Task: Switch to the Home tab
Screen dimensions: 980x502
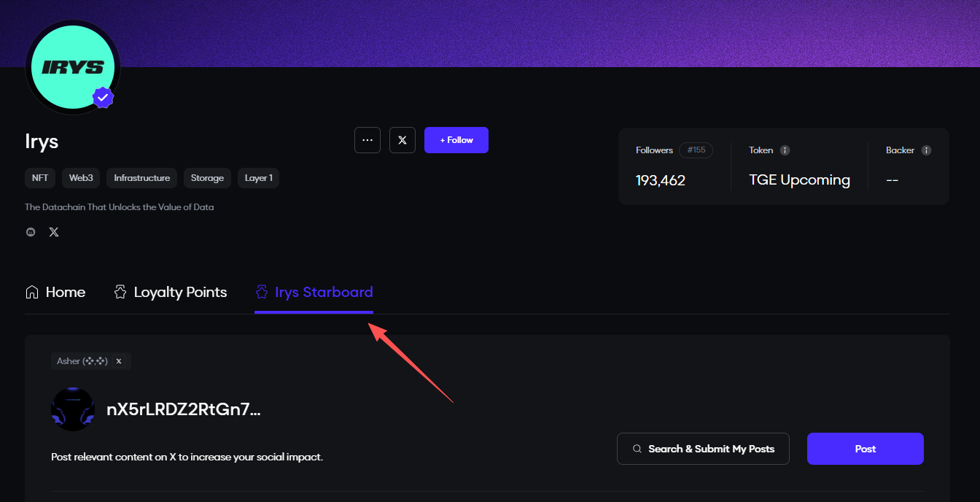Action: 55,293
